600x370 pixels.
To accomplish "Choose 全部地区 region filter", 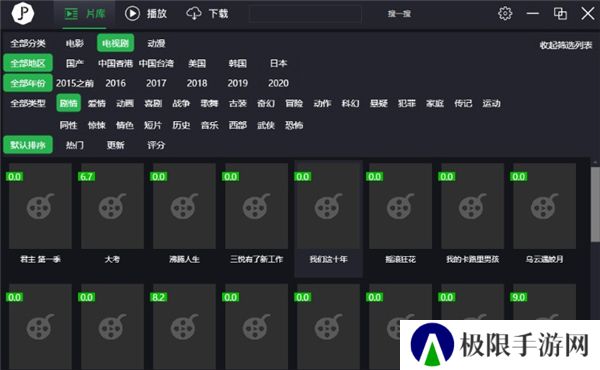I will tap(28, 63).
